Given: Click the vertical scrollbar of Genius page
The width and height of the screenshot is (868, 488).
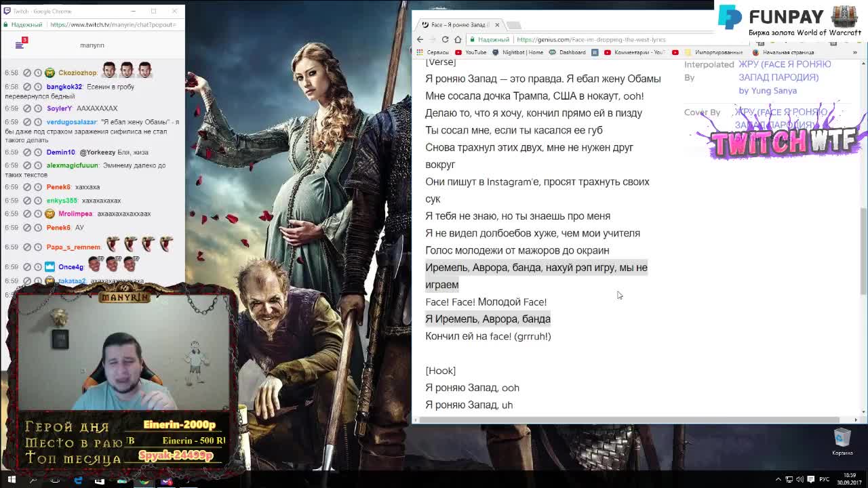Looking at the screenshot, I should click(x=863, y=251).
